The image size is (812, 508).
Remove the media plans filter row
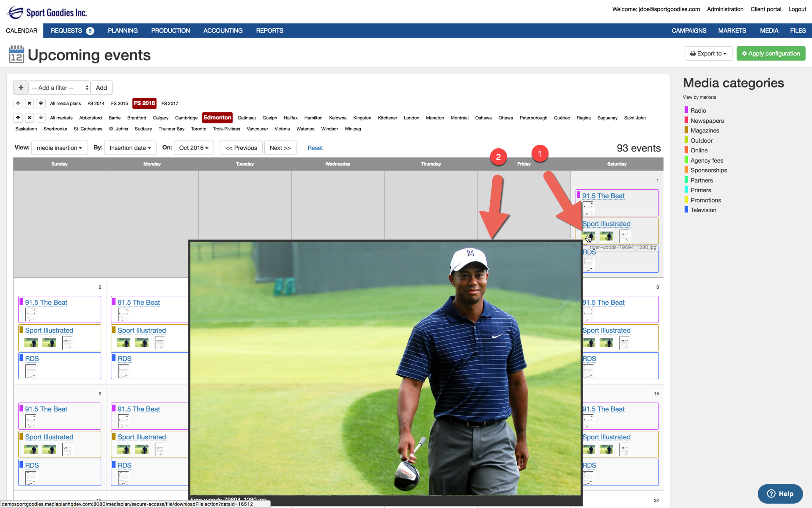point(29,103)
